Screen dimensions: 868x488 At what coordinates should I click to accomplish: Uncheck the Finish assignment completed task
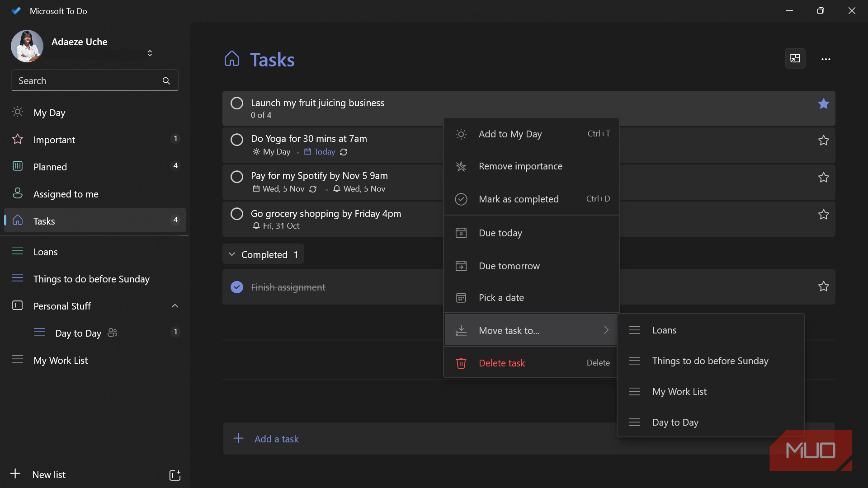point(237,287)
